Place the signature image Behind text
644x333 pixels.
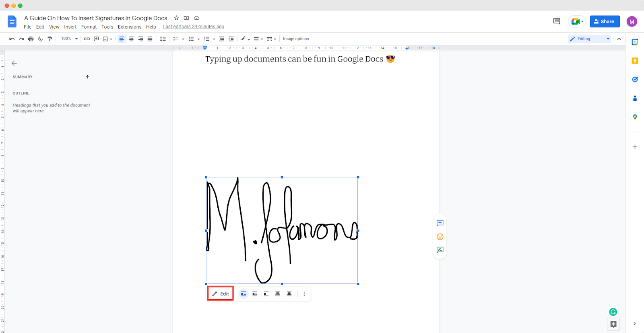[x=278, y=294]
